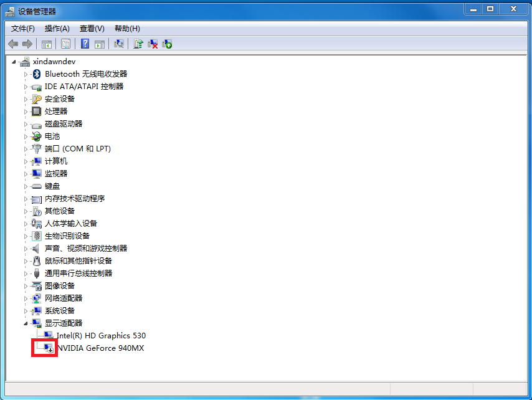Image resolution: width=532 pixels, height=400 pixels.
Task: Click the Bluetooth 无线电收发器 icon
Action: tap(37, 74)
